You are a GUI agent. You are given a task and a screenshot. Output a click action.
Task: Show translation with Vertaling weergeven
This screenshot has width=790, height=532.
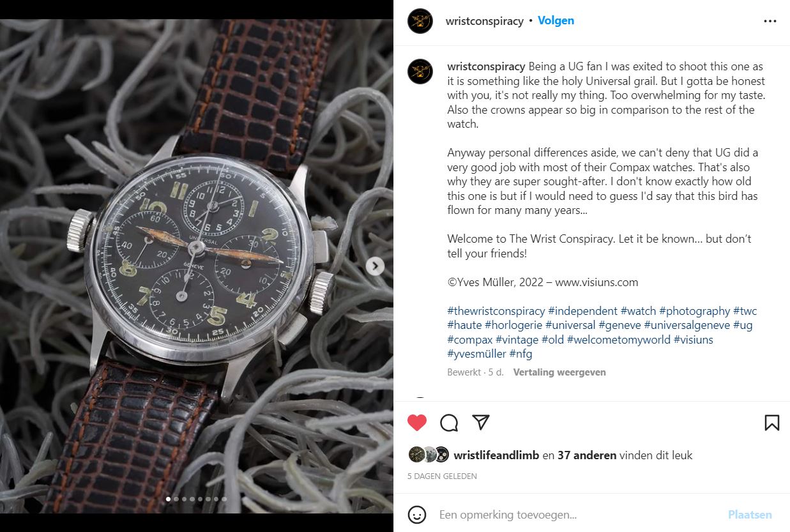click(559, 372)
